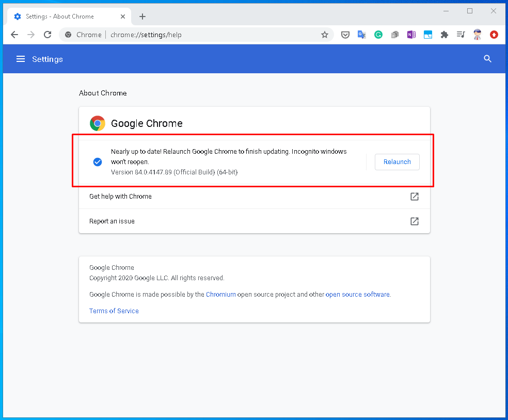Go back to the previous page
508x420 pixels.
coord(14,35)
